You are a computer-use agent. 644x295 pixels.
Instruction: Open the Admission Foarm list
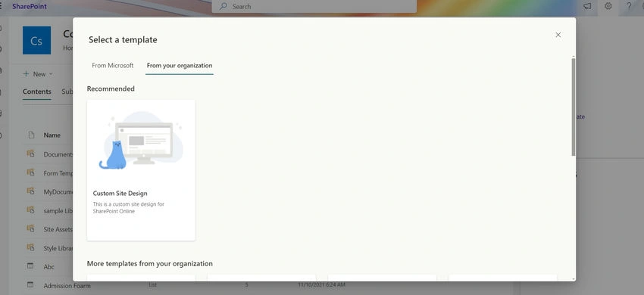click(67, 286)
